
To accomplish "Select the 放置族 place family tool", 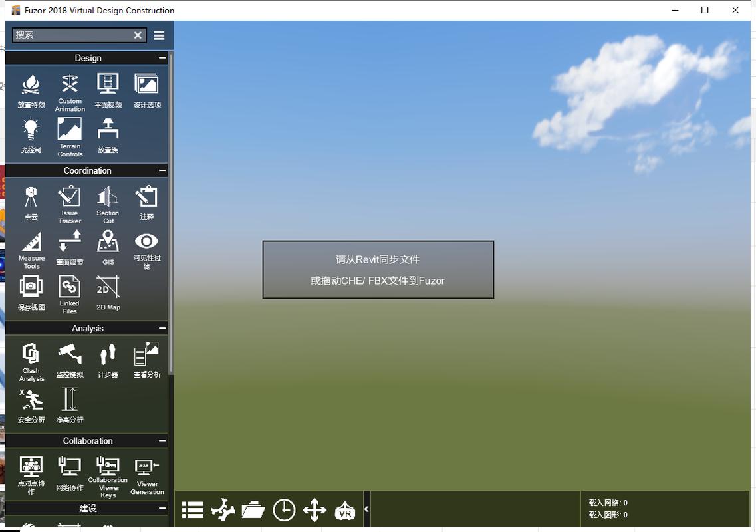I will (108, 136).
